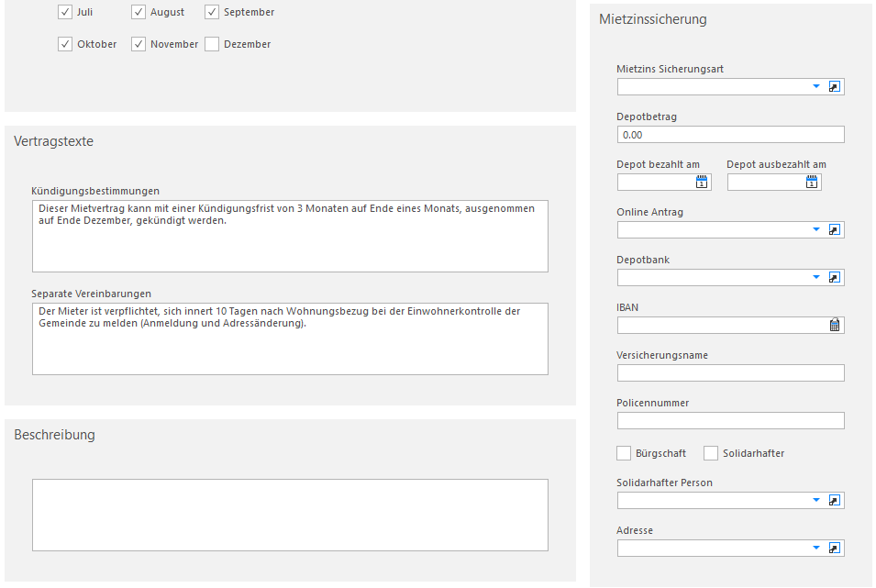Tick the Solidarhafter checkbox
The image size is (876, 588).
coord(711,453)
